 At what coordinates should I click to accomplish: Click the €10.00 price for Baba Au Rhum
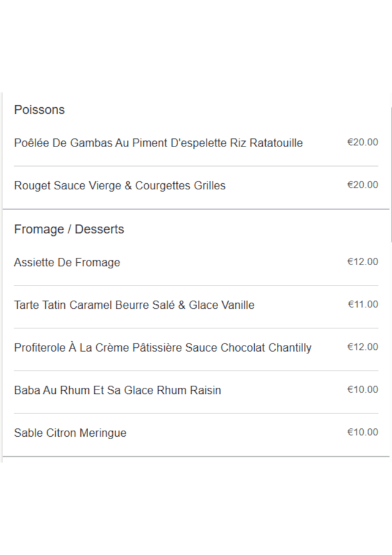[363, 389]
